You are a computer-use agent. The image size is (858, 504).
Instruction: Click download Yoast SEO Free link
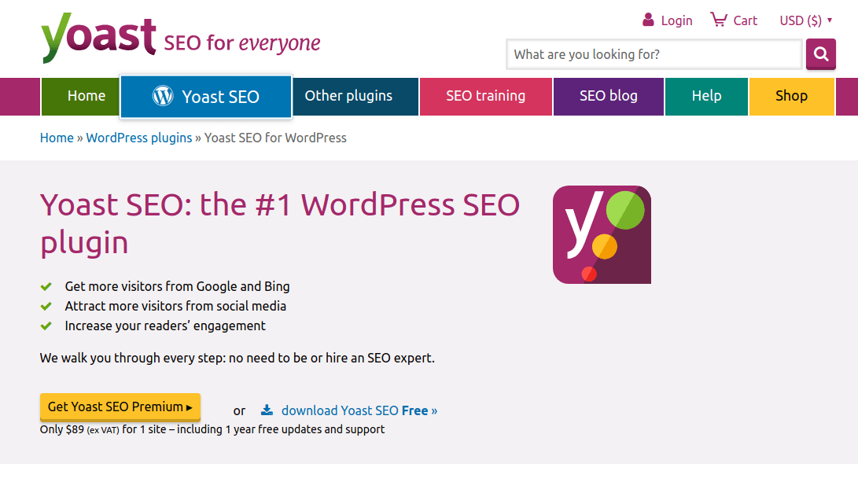(359, 410)
